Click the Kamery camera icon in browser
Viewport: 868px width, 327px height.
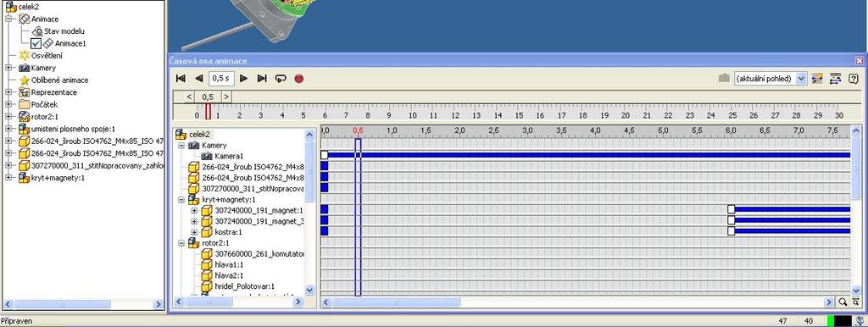click(x=24, y=68)
